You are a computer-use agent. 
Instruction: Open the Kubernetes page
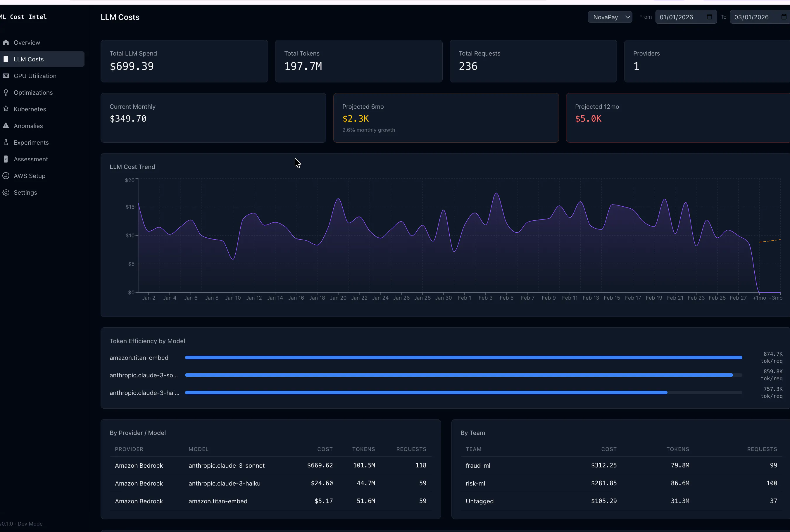30,109
